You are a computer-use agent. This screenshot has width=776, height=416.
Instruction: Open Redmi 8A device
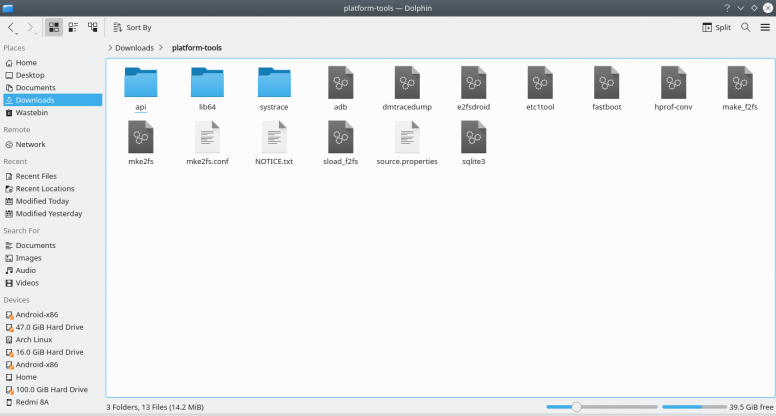[x=52, y=402]
